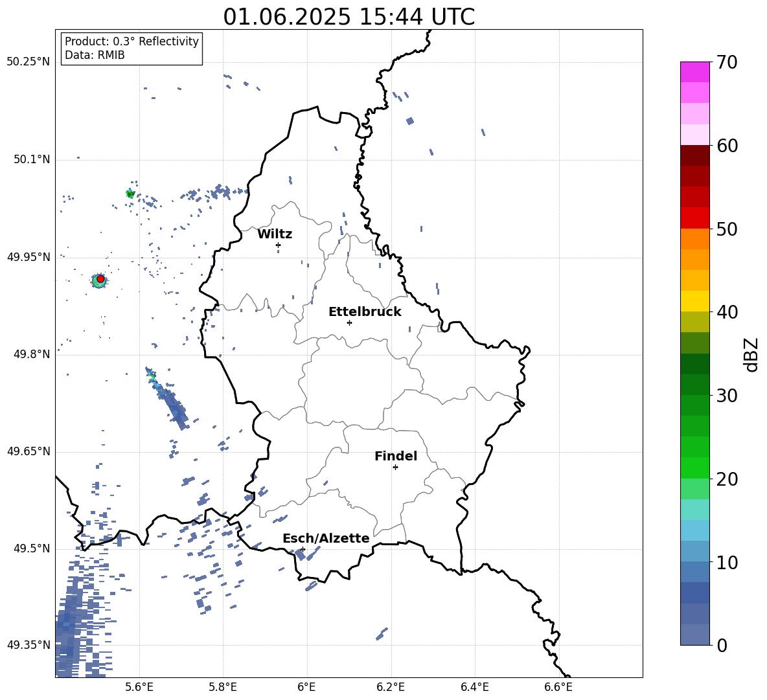Image resolution: width=767 pixels, height=700 pixels.
Task: Click the colorbar tick label 10
Action: (x=727, y=563)
